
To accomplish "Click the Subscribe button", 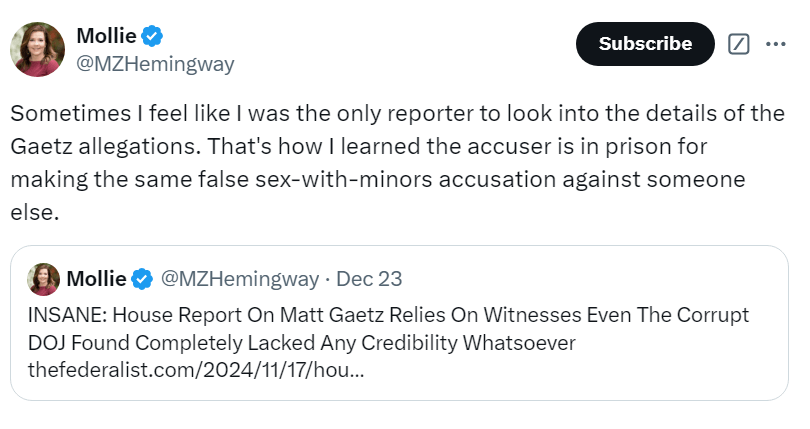I will 645,44.
